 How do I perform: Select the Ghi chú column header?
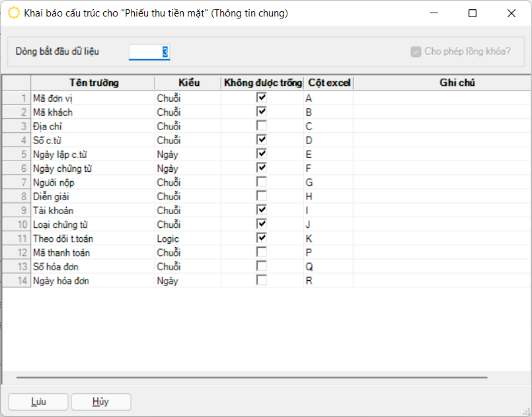click(x=457, y=83)
